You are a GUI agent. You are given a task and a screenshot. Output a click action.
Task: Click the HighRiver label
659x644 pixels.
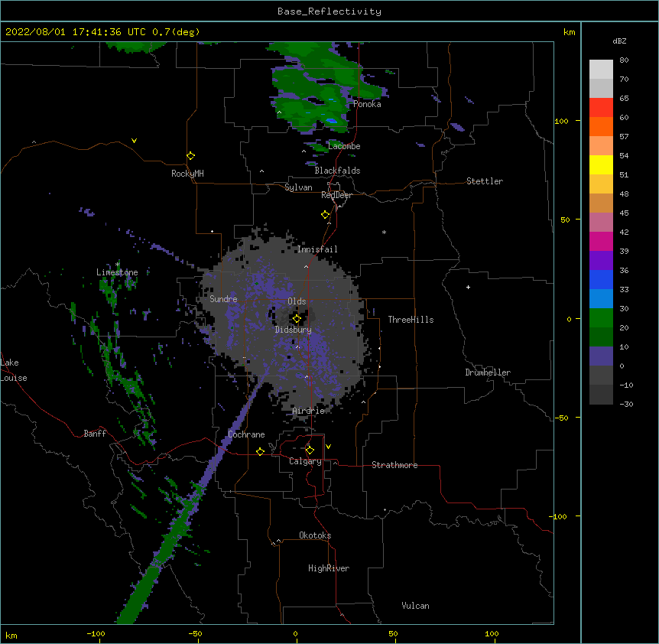pos(329,568)
